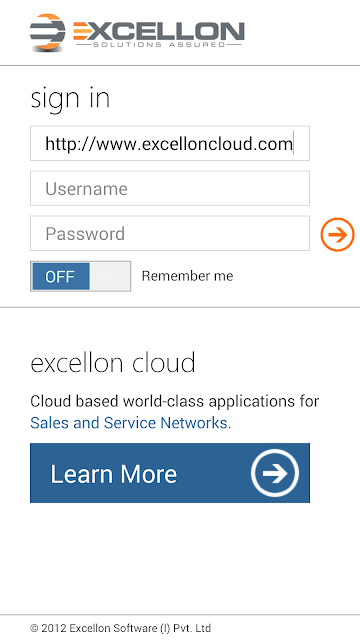Screen dimensions: 360x640
Task: Tap the Solutions Assured tagline under the logo
Action: click(159, 44)
